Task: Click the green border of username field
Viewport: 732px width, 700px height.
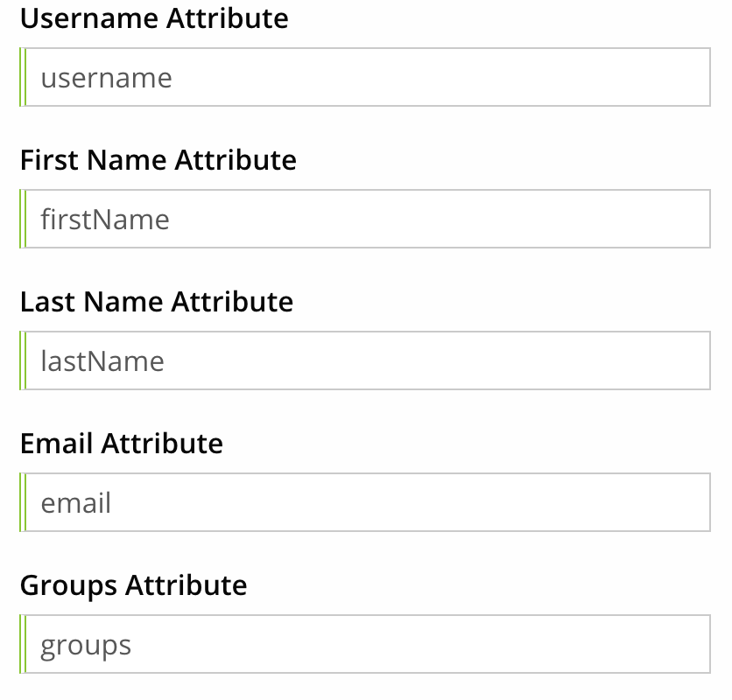Action: point(21,77)
